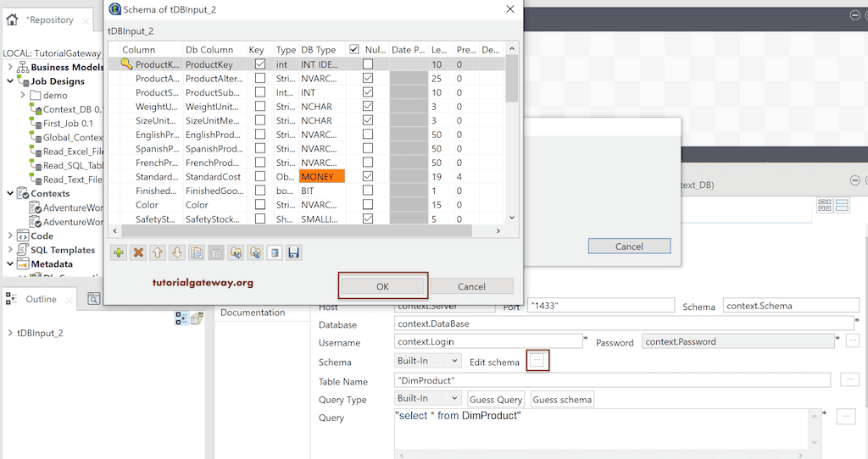Screen dimensions: 868x459
Task: Toggle Nullable checkbox for the StandardCost row
Action: pos(368,176)
